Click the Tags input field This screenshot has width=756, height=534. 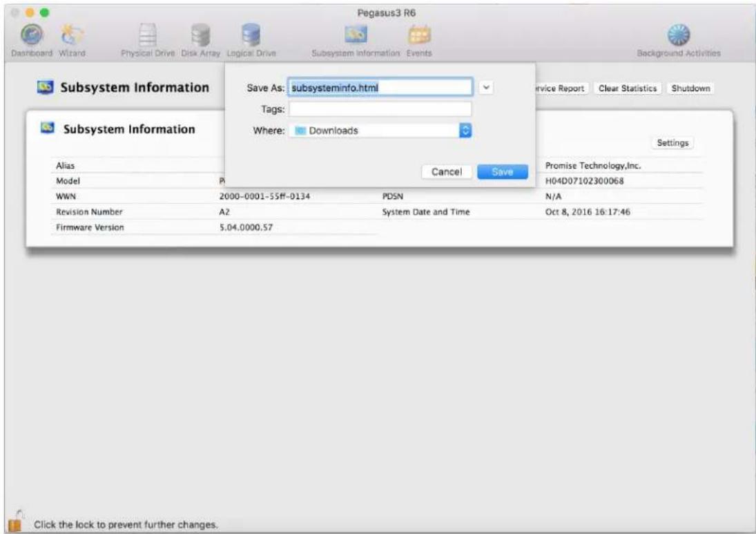[x=380, y=109]
